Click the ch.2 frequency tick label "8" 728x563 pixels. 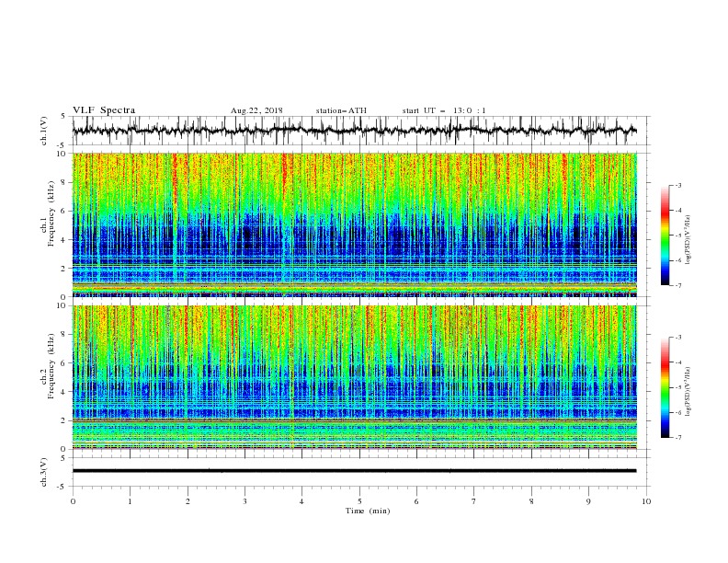coord(63,335)
